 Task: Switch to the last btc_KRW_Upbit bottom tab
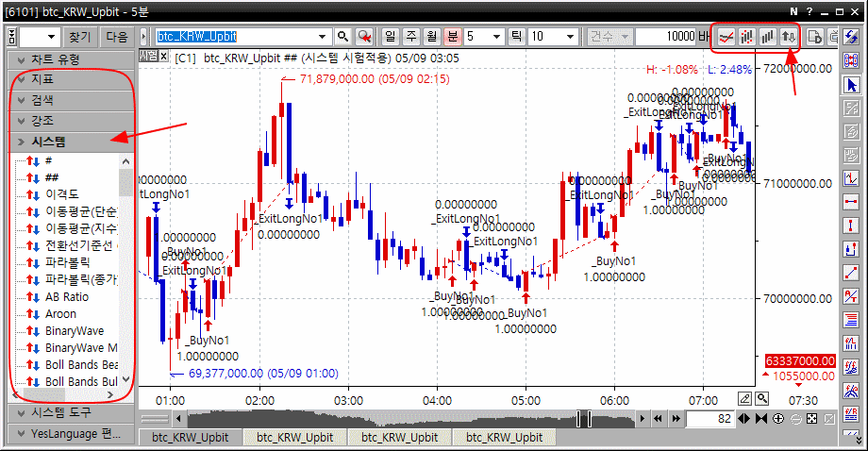click(506, 438)
